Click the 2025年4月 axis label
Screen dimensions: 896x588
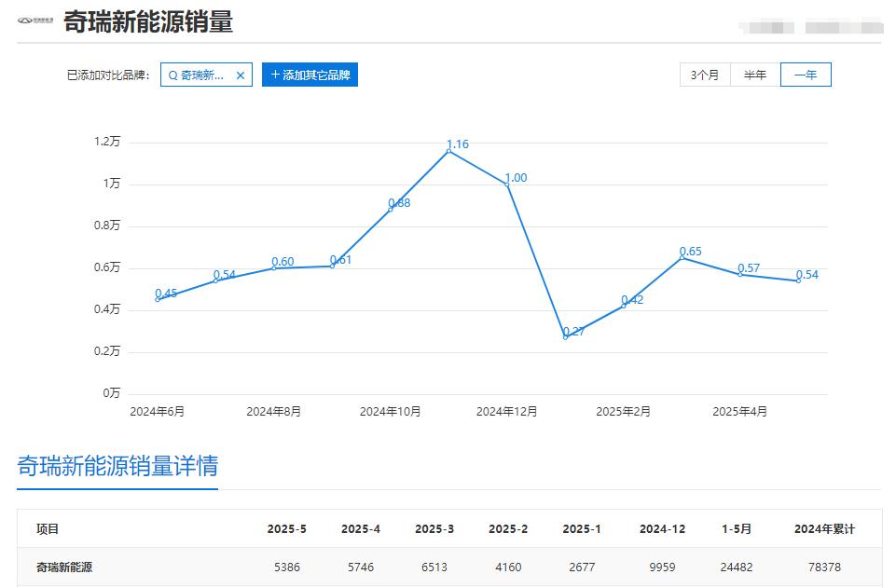pos(740,412)
